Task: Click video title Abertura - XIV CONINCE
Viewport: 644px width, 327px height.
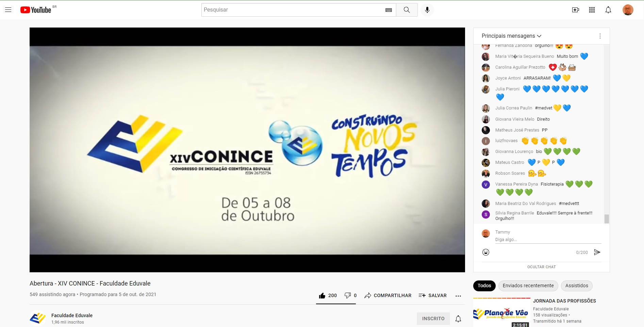Action: click(90, 283)
